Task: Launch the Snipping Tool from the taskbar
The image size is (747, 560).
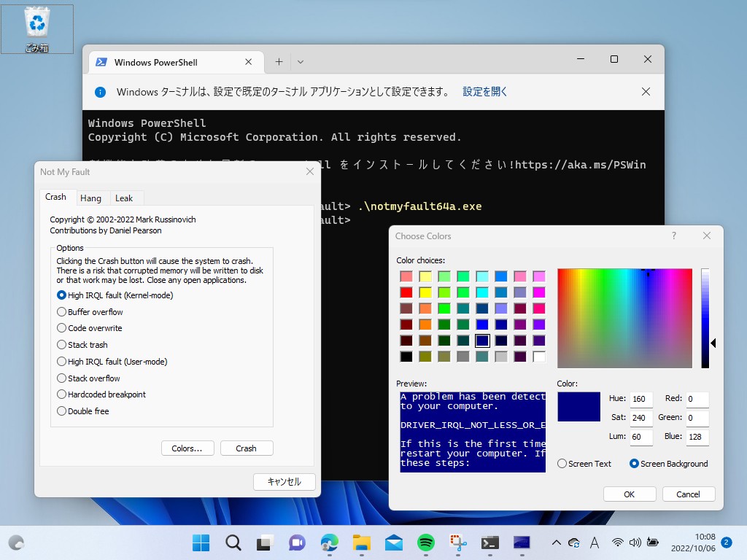Action: [457, 543]
